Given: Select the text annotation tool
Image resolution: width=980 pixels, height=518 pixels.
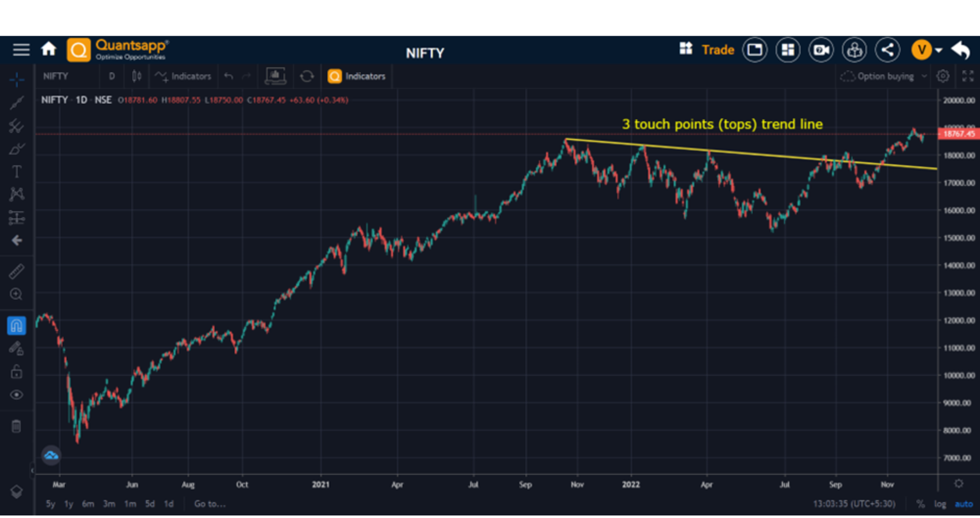Looking at the screenshot, I should coord(16,171).
